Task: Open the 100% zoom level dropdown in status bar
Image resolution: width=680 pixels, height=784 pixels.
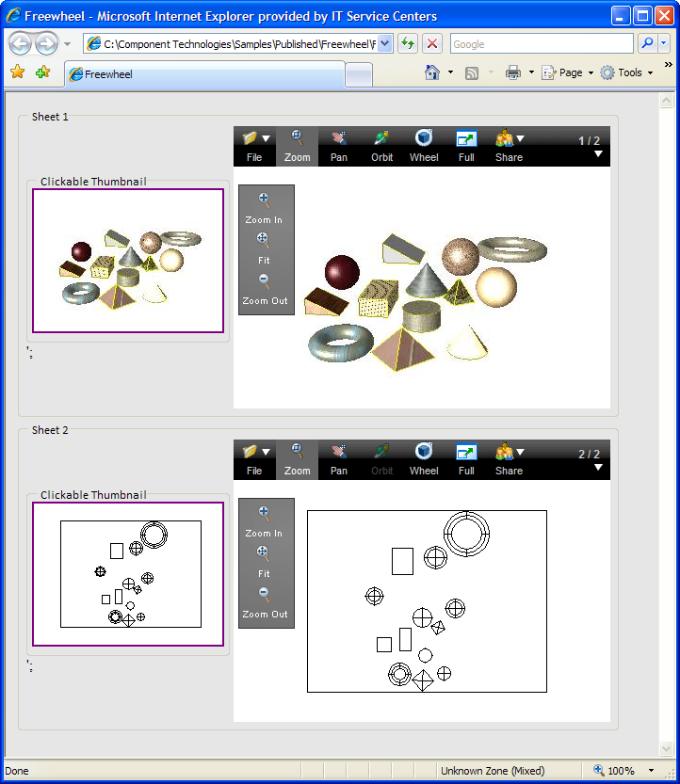Action: [x=651, y=771]
